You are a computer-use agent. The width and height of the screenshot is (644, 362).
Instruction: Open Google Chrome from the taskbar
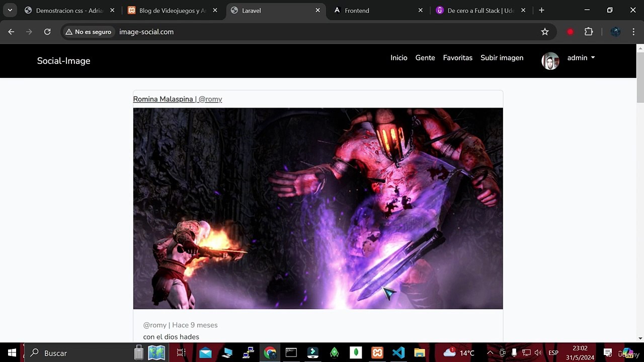click(x=270, y=353)
